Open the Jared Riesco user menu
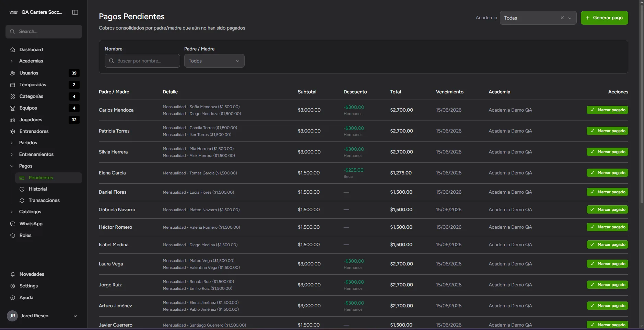 click(x=44, y=316)
